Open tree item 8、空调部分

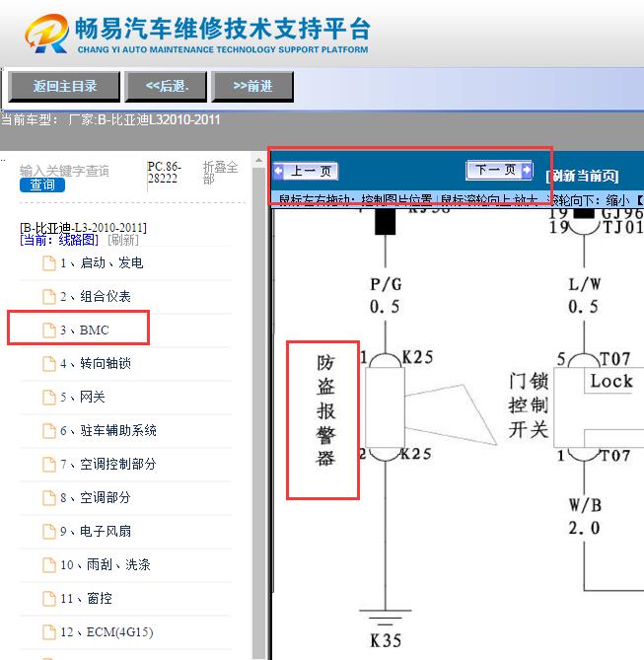click(x=95, y=497)
